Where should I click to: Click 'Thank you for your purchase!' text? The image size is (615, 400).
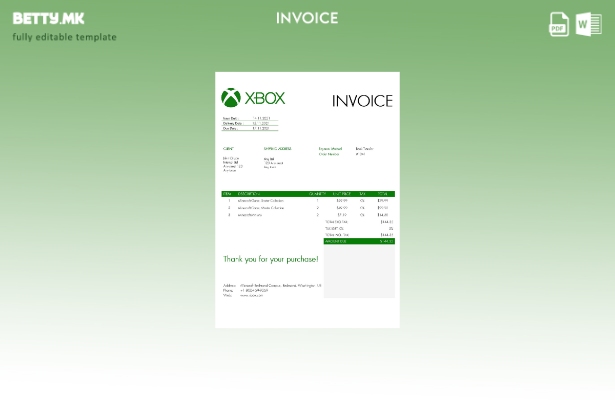point(271,259)
